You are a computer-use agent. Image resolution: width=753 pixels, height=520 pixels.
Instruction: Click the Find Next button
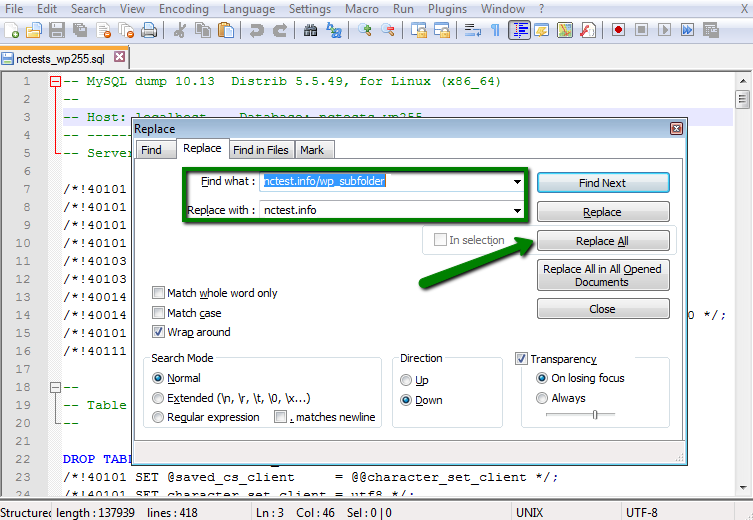tap(602, 183)
